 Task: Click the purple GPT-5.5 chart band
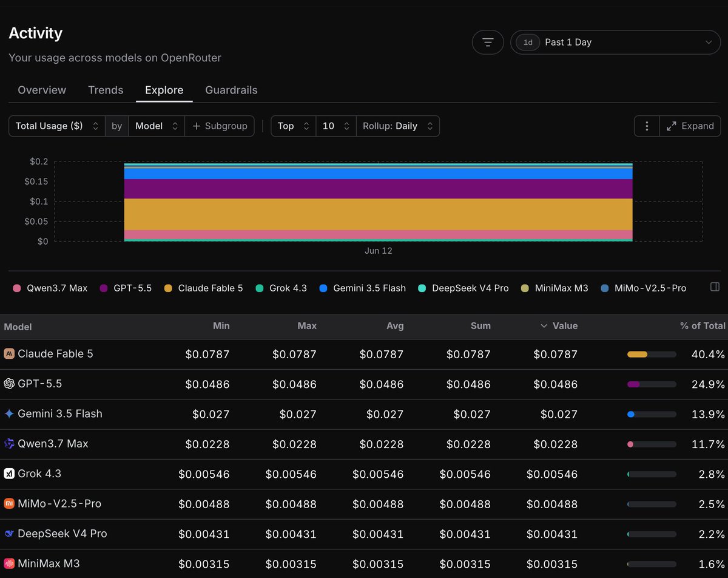[x=379, y=189]
